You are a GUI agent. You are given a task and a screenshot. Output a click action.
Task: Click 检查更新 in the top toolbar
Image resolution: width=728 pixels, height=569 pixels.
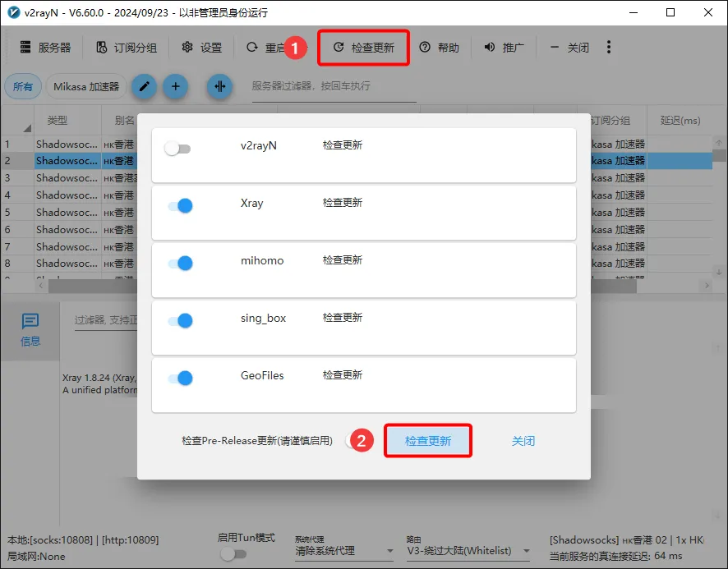click(364, 48)
